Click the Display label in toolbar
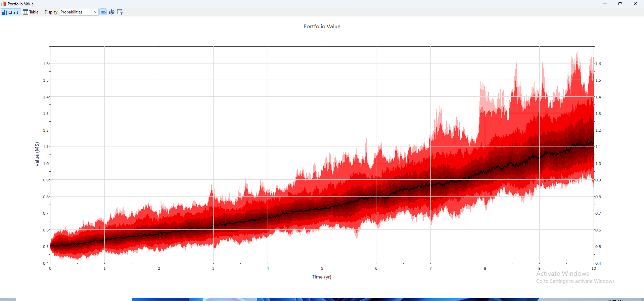Screen dimensions: 644x301 [x=51, y=12]
